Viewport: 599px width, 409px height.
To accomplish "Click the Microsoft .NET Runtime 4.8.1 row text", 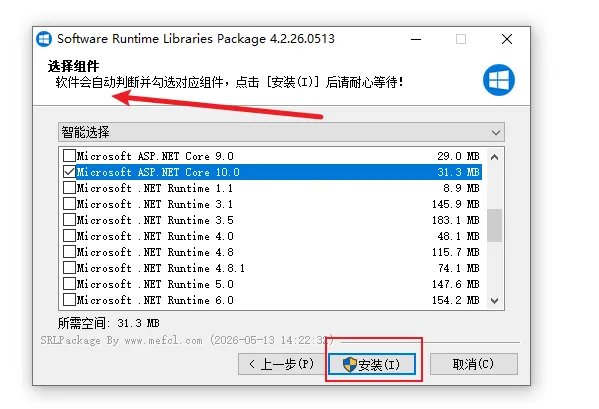I will (161, 268).
